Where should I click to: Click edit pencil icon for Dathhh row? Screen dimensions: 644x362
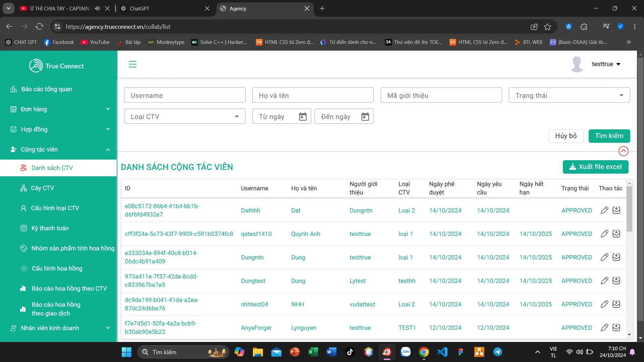click(x=604, y=210)
